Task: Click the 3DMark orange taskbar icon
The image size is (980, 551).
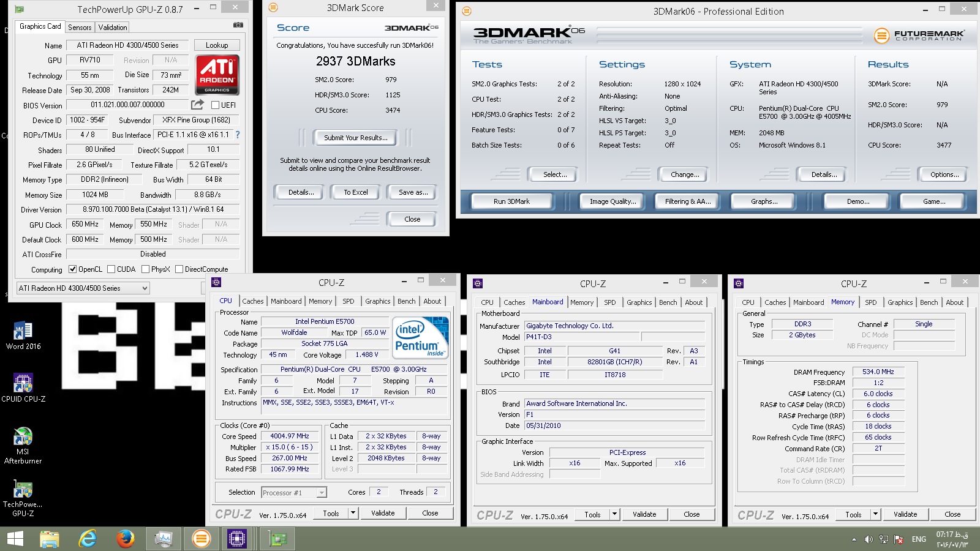Action: [201, 539]
